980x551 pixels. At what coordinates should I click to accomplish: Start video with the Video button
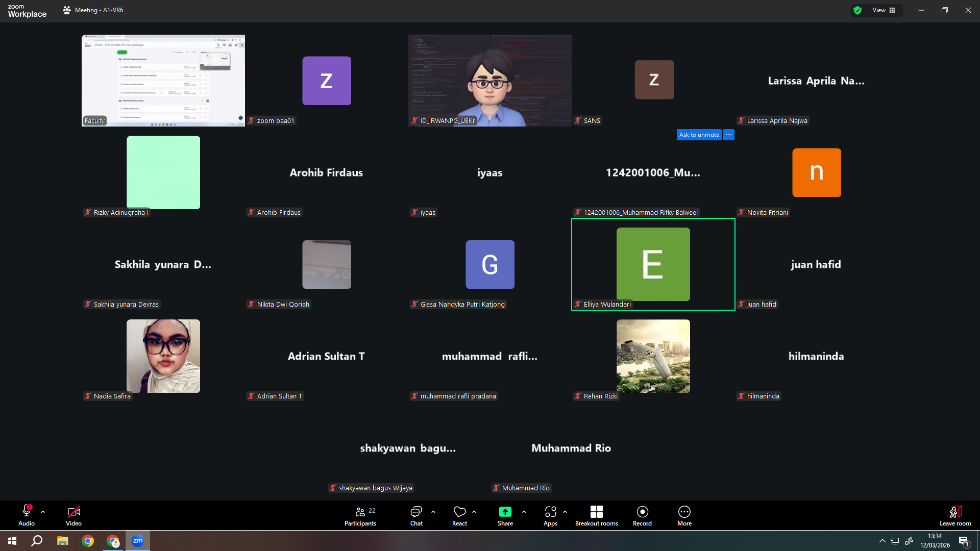73,515
